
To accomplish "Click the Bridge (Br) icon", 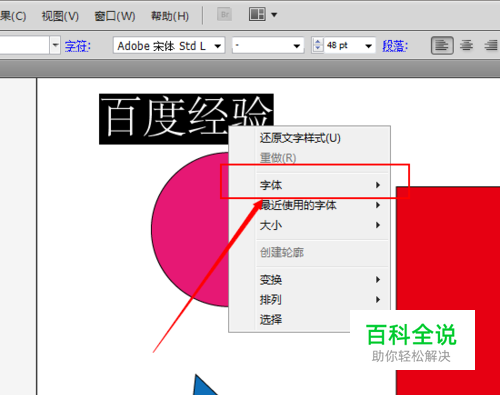I will tap(225, 15).
